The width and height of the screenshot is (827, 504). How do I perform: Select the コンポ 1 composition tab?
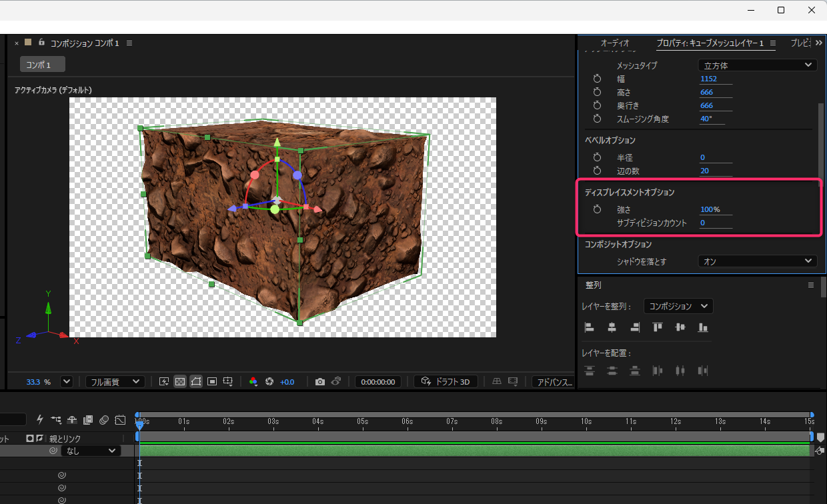point(43,65)
